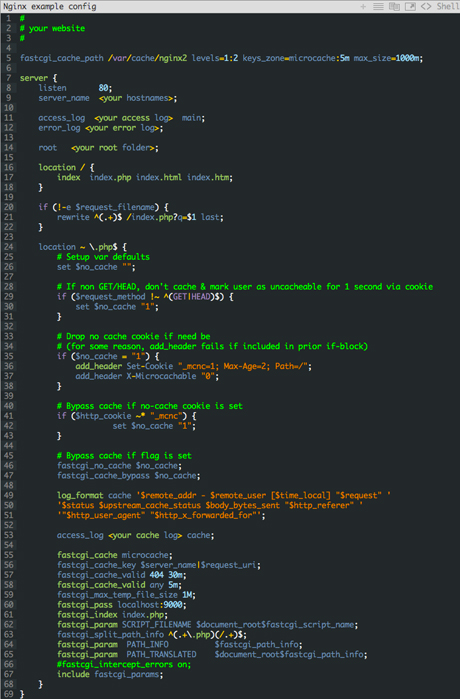This screenshot has height=699, width=460.
Task: Click the 'location / {' block line
Action: tap(66, 168)
